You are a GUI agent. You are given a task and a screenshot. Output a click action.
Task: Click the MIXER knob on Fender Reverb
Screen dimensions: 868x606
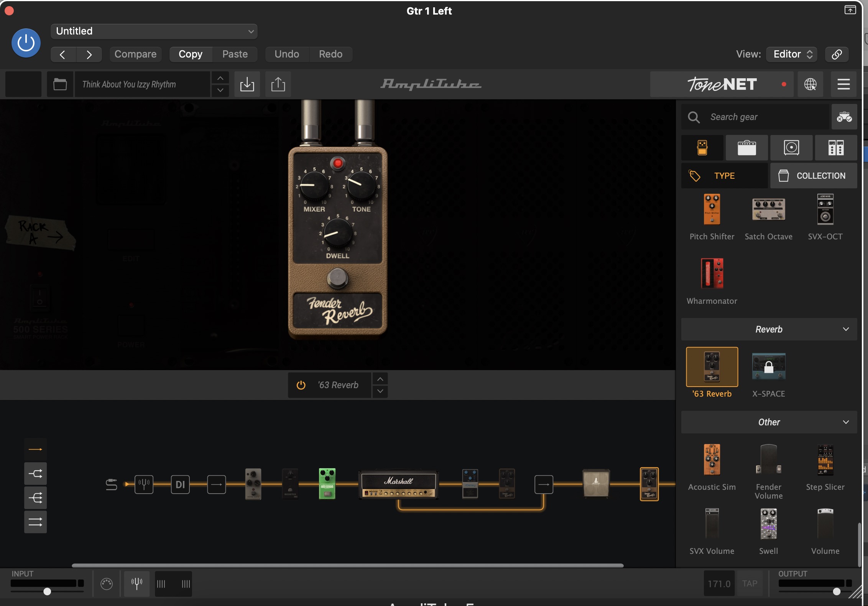314,185
